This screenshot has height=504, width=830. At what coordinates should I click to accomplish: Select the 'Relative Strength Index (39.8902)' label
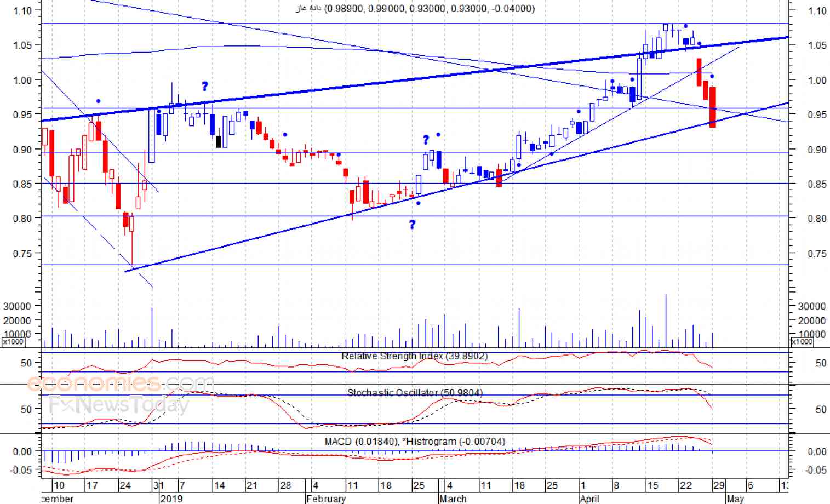point(414,356)
